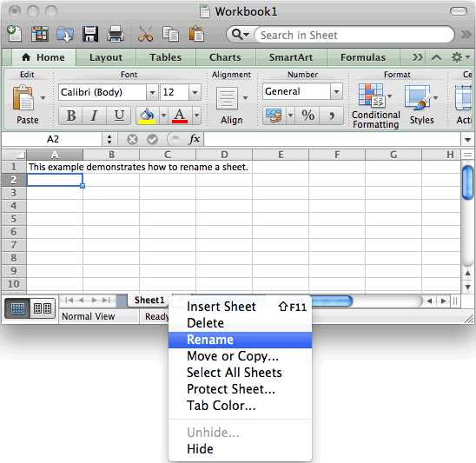The width and height of the screenshot is (476, 463).
Task: Open the fx formula builder
Action: (x=194, y=139)
